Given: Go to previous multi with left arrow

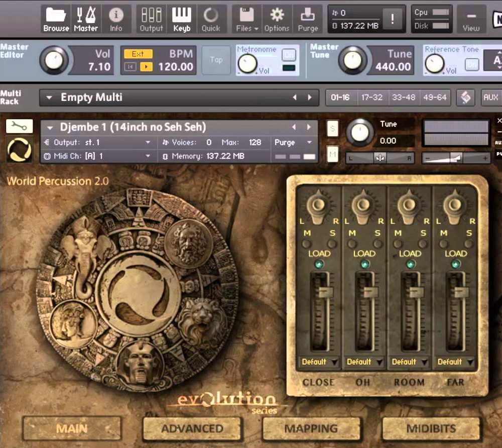Looking at the screenshot, I should coord(295,97).
